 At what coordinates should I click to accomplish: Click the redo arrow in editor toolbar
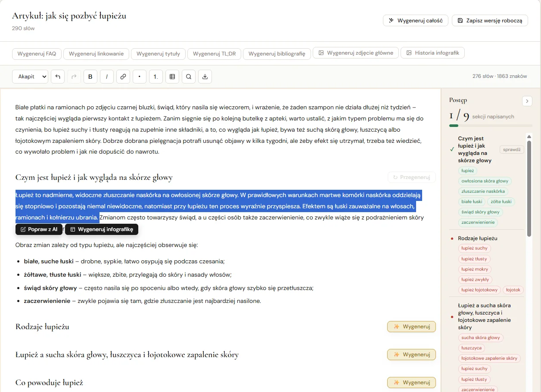pyautogui.click(x=74, y=77)
